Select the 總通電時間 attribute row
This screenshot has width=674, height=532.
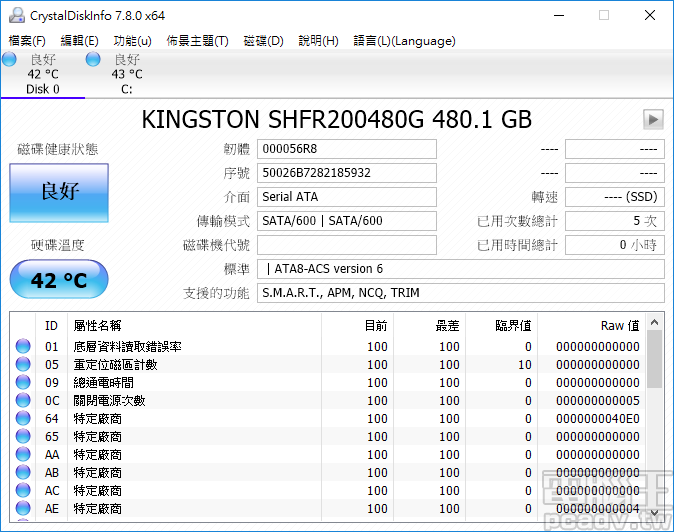pos(328,382)
